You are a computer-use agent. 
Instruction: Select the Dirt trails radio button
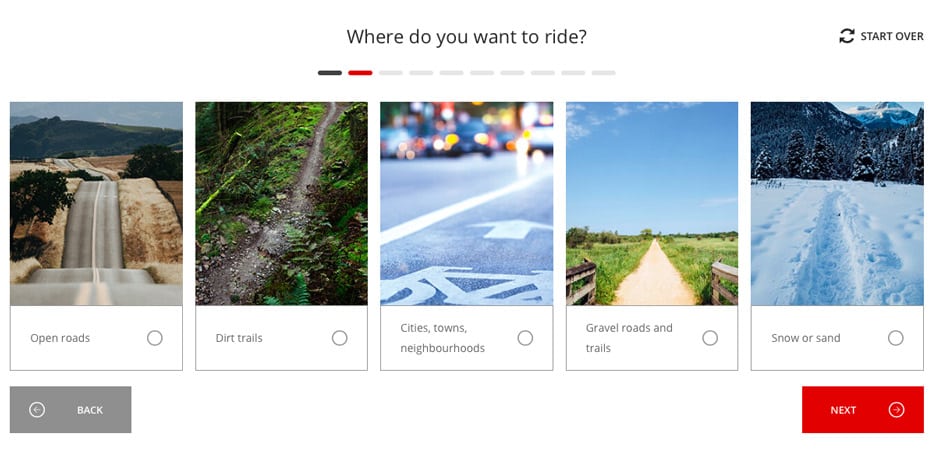(x=339, y=338)
